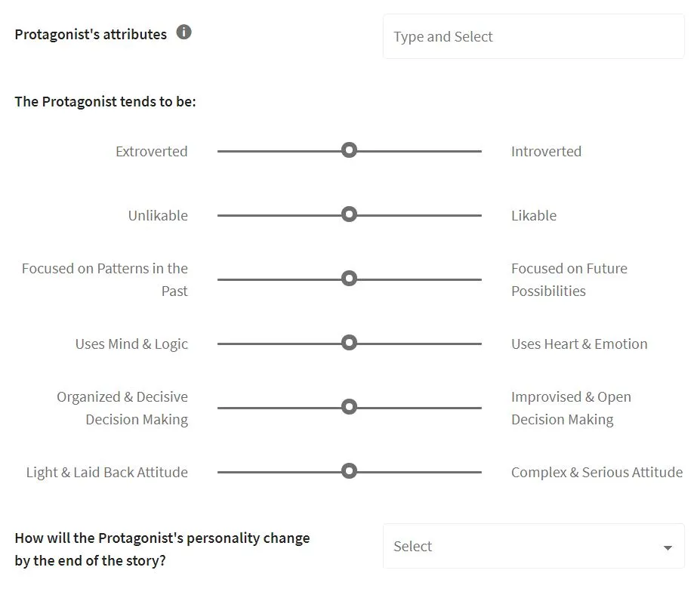Screen dimensions: 700x595
Task: Click the info icon beside Protagonist's attributes
Action: pos(183,32)
